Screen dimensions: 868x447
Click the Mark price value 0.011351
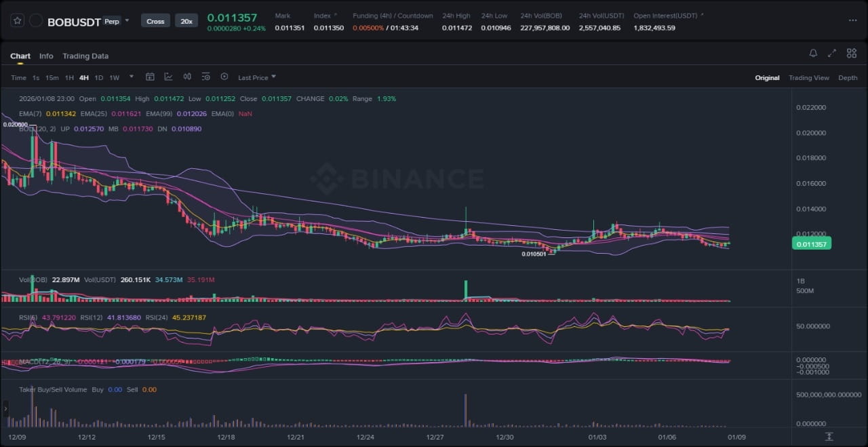tap(290, 28)
